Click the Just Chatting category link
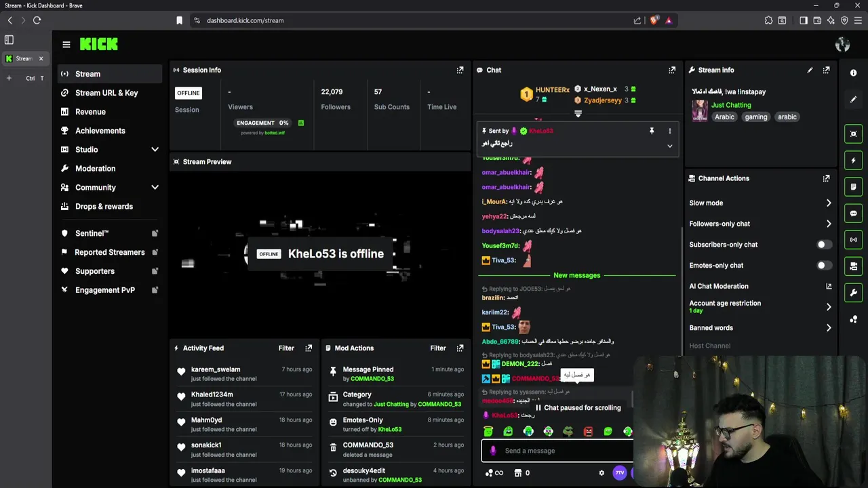This screenshot has height=488, width=868. pos(731,105)
